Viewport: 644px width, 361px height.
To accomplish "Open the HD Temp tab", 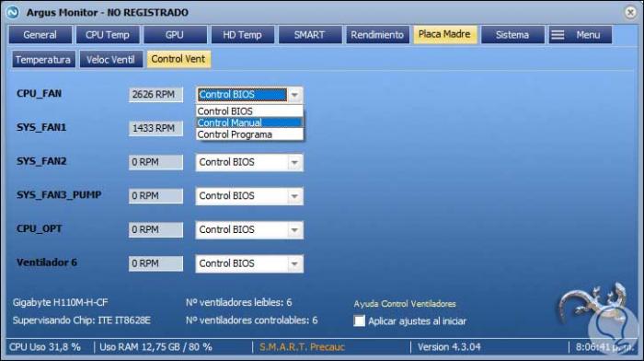I will pyautogui.click(x=242, y=35).
